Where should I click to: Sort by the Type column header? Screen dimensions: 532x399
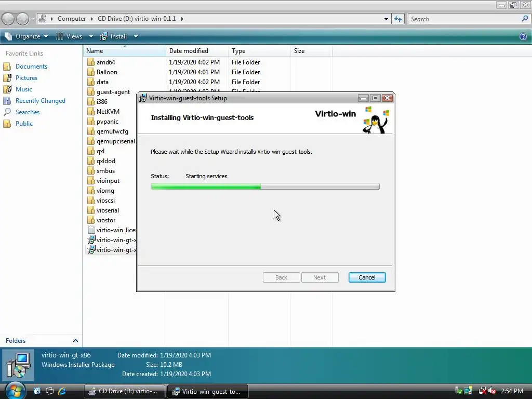coord(260,50)
